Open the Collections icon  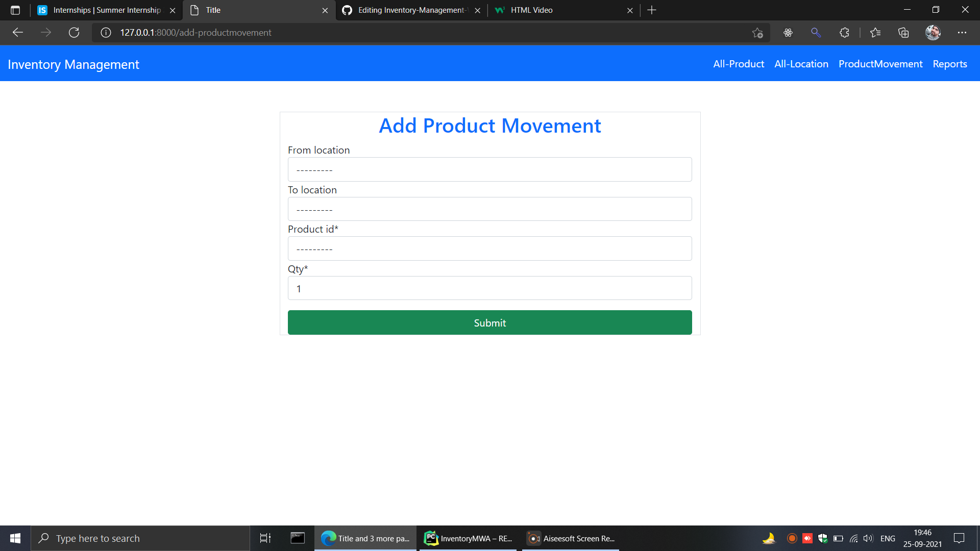tap(903, 32)
